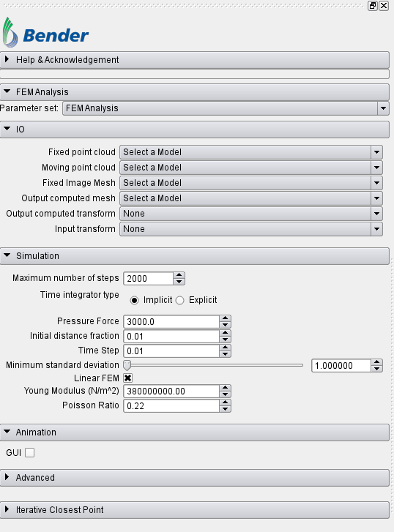Viewport: 394px width, 532px height.
Task: Click the panel float/undock icon
Action: tap(373, 6)
